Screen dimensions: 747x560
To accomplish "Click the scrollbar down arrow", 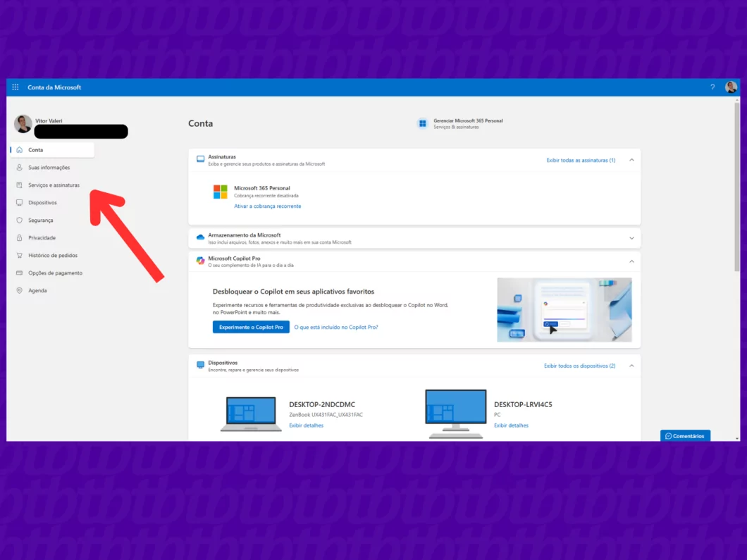I will (x=737, y=438).
